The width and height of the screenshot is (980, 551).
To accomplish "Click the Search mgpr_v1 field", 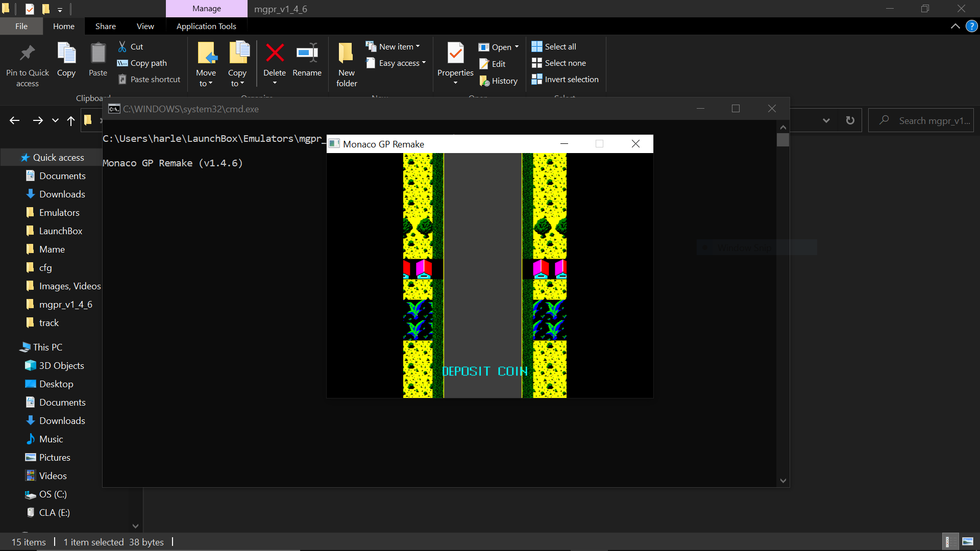I will [x=921, y=120].
